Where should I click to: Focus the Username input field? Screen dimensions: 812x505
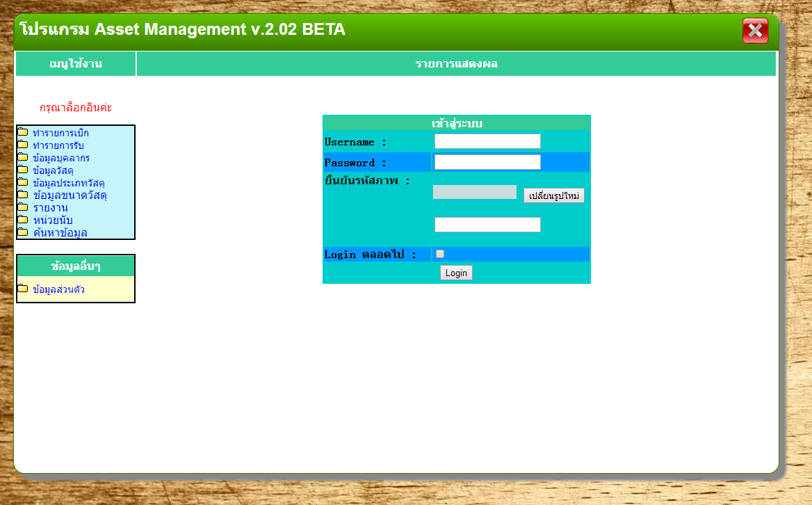[x=487, y=141]
